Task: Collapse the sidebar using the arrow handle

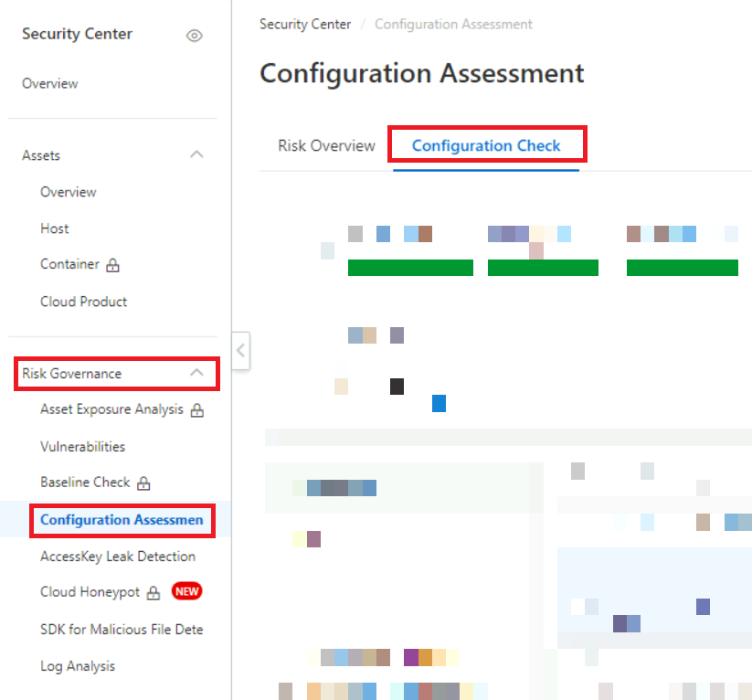Action: 240,351
